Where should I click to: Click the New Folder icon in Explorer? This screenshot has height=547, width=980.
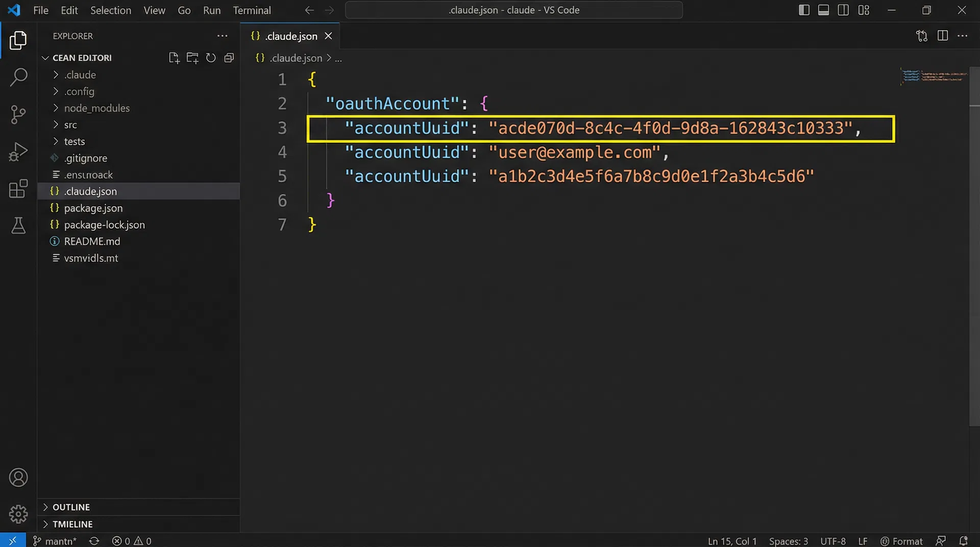pos(192,58)
